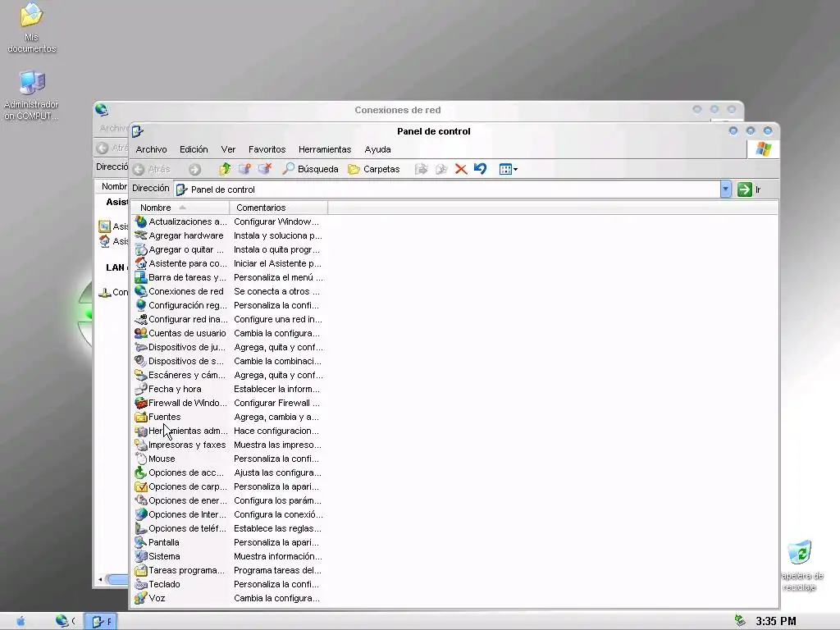The image size is (840, 630).
Task: Open Opciones de carpeta item
Action: 180,486
